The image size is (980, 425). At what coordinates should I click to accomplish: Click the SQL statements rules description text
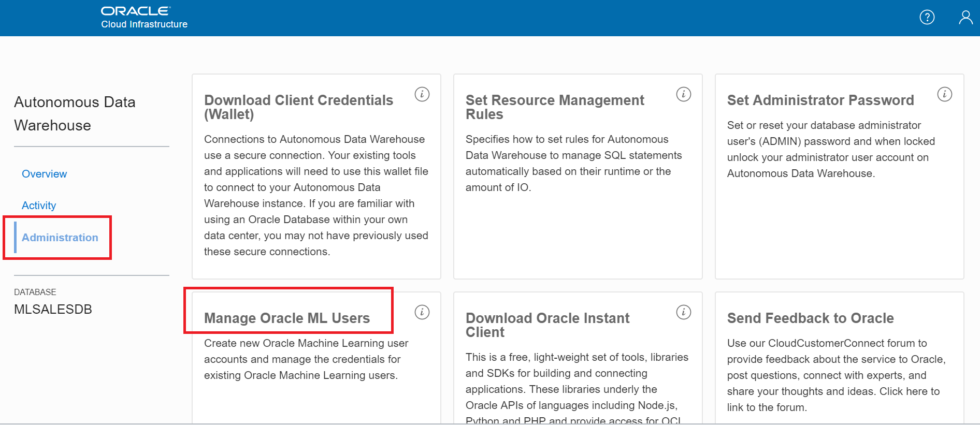click(x=574, y=164)
